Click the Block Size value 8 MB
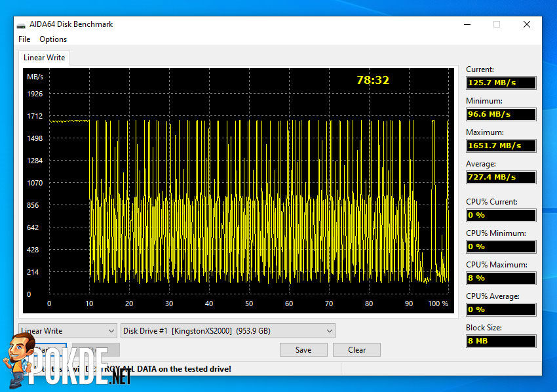 tap(501, 341)
